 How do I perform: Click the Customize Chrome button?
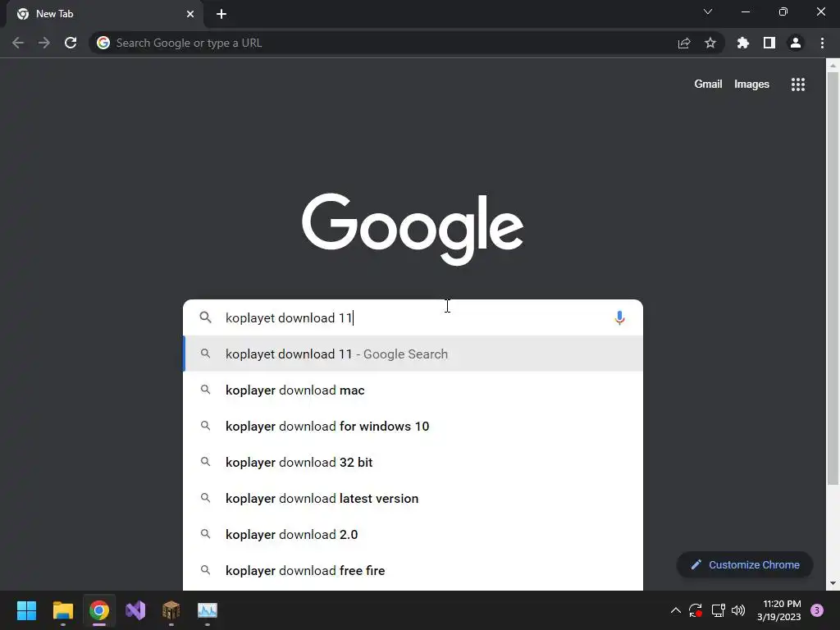pyautogui.click(x=745, y=564)
